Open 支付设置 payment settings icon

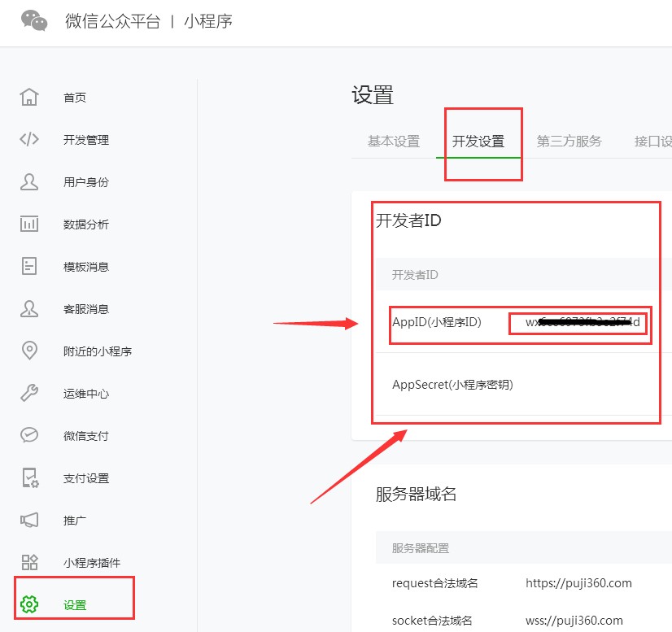click(28, 477)
